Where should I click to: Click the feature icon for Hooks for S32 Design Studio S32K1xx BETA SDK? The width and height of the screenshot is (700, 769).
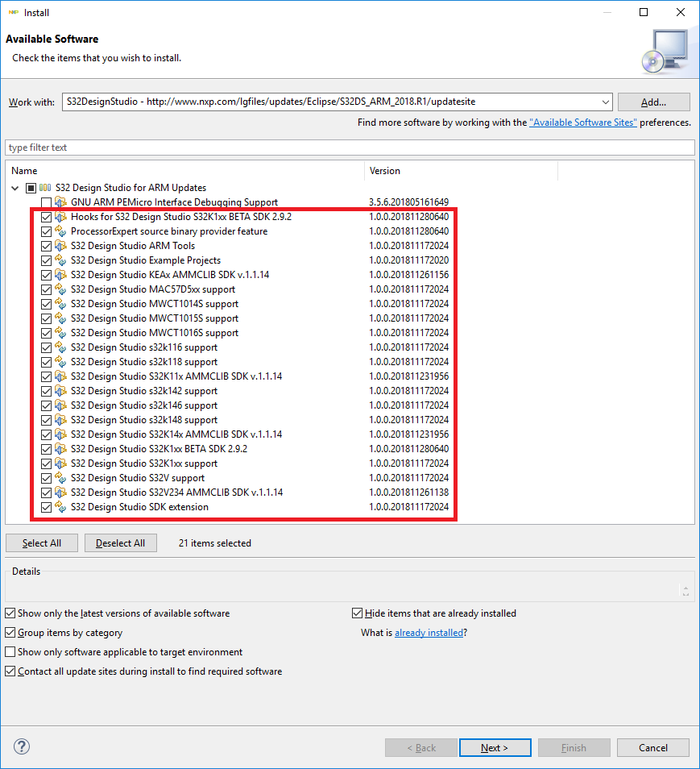[x=60, y=217]
